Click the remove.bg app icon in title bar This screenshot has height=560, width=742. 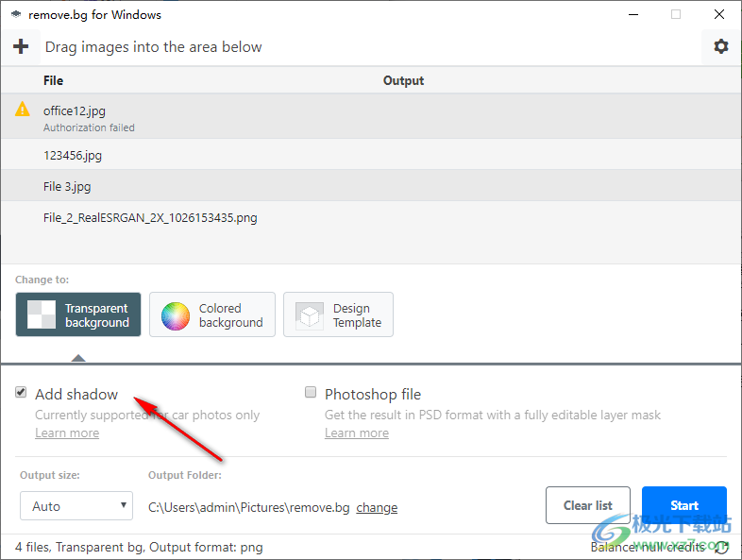16,15
